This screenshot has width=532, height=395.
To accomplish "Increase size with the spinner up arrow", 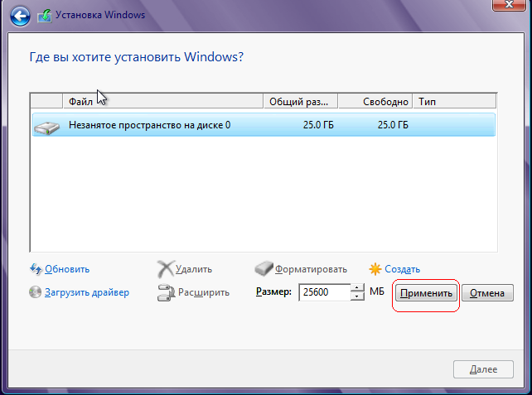I will 357,288.
